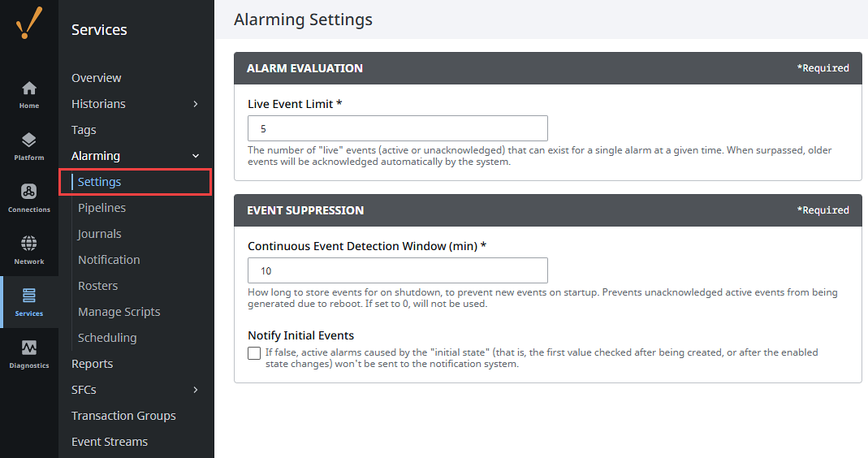Open the Journals menu item
The image size is (868, 458).
[x=99, y=234]
